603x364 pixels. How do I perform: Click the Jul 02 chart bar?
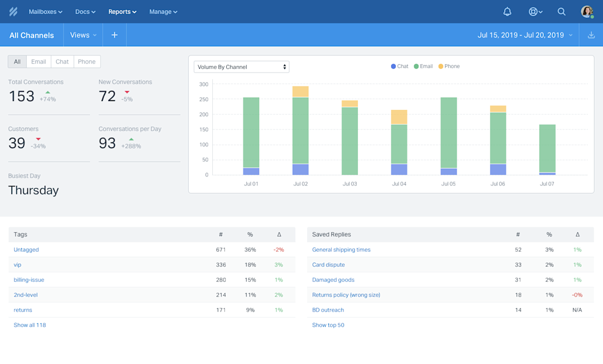pyautogui.click(x=300, y=131)
